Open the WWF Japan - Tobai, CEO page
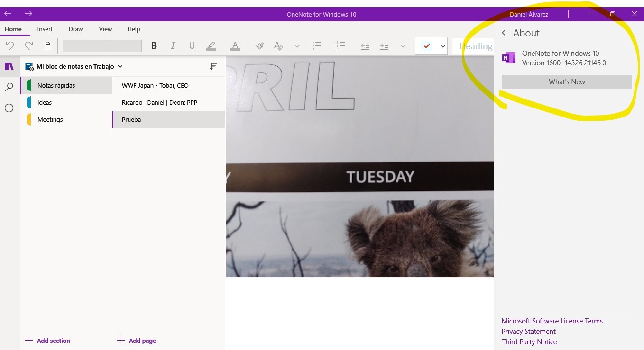This screenshot has height=350, width=644. [x=168, y=85]
